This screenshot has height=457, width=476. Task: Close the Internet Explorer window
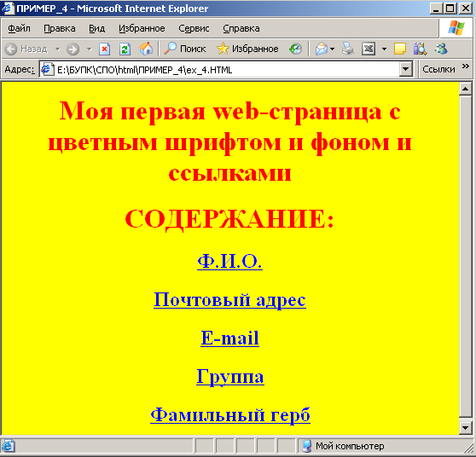(465, 9)
